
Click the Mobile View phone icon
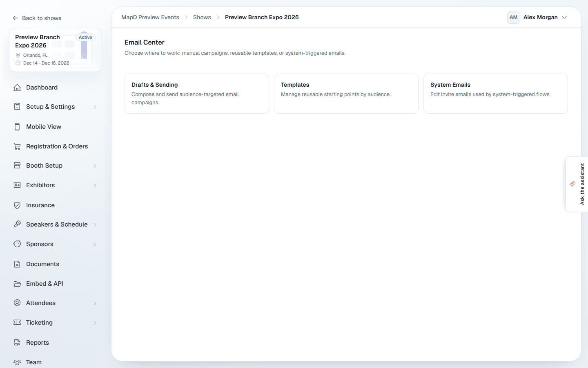click(x=17, y=127)
